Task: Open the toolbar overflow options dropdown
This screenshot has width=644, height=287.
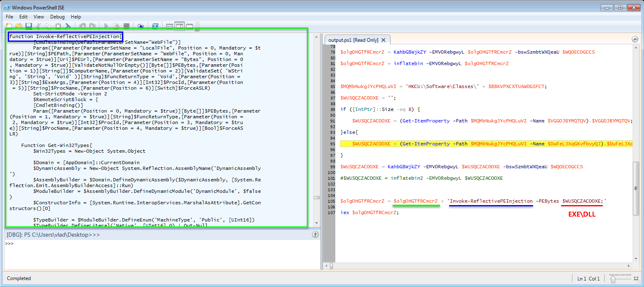Action: point(197,27)
